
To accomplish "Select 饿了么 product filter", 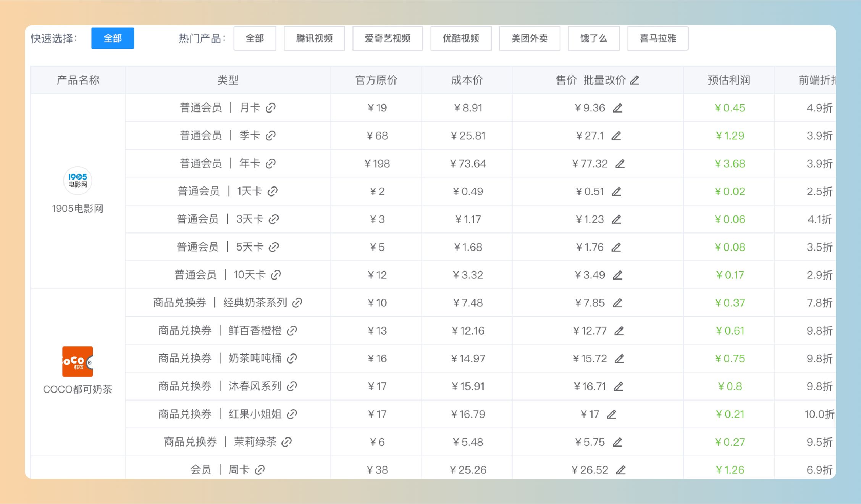I will pos(593,38).
